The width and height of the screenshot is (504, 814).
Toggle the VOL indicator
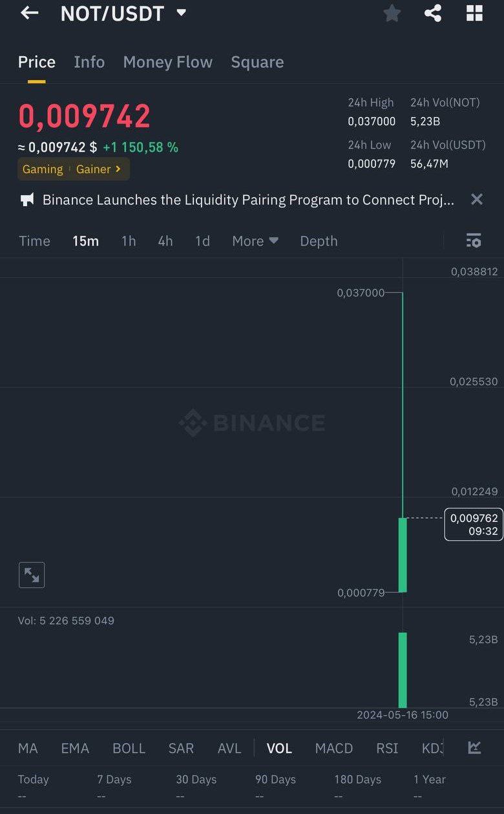click(279, 748)
